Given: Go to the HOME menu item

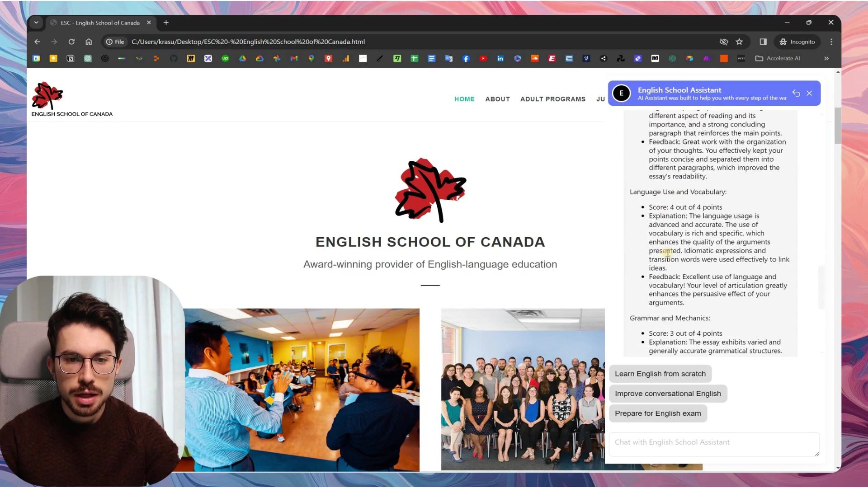Looking at the screenshot, I should (464, 99).
